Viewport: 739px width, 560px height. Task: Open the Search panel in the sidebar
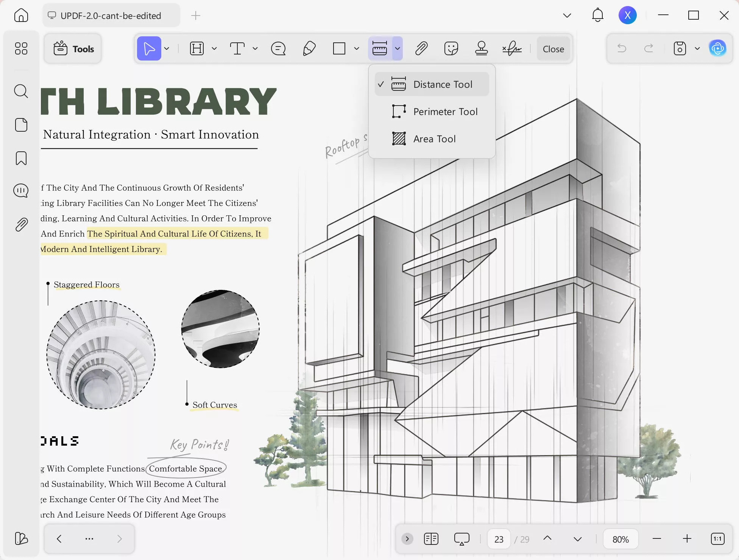21,91
